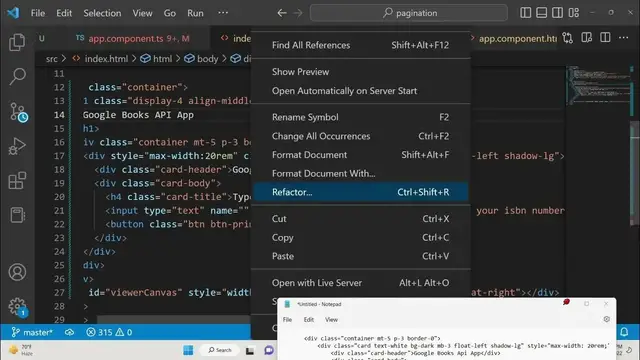The width and height of the screenshot is (640, 360).
Task: Choose Find All References
Action: point(360,45)
